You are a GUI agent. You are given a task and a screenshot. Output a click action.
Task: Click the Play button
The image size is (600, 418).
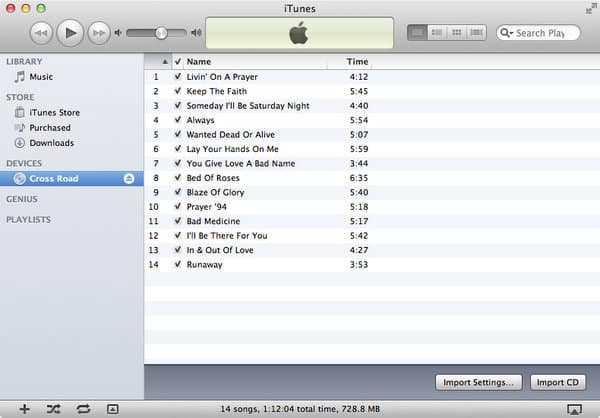coord(70,33)
